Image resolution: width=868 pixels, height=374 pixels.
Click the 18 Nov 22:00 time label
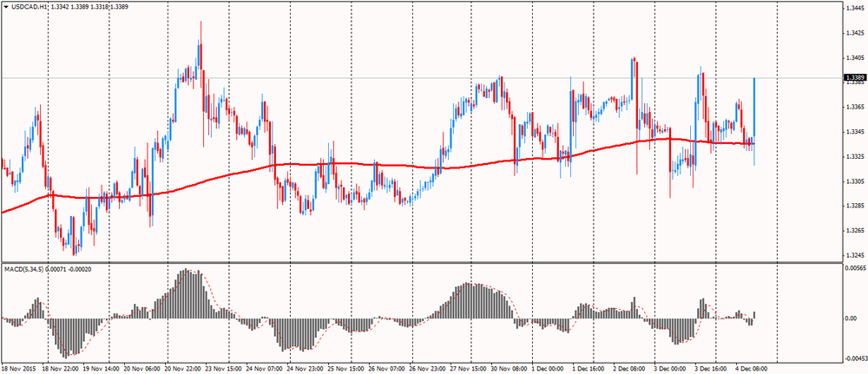(60, 367)
